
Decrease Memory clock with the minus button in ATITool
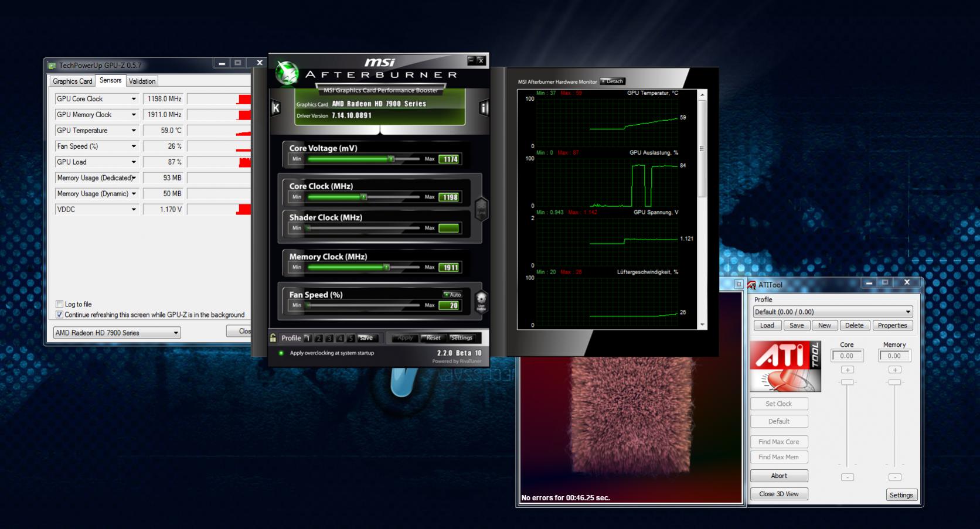[x=894, y=477]
